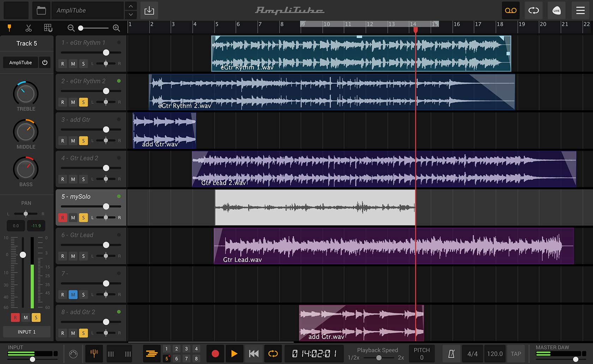Solo track 3 add Gtr
This screenshot has height=364, width=593.
pyautogui.click(x=83, y=141)
